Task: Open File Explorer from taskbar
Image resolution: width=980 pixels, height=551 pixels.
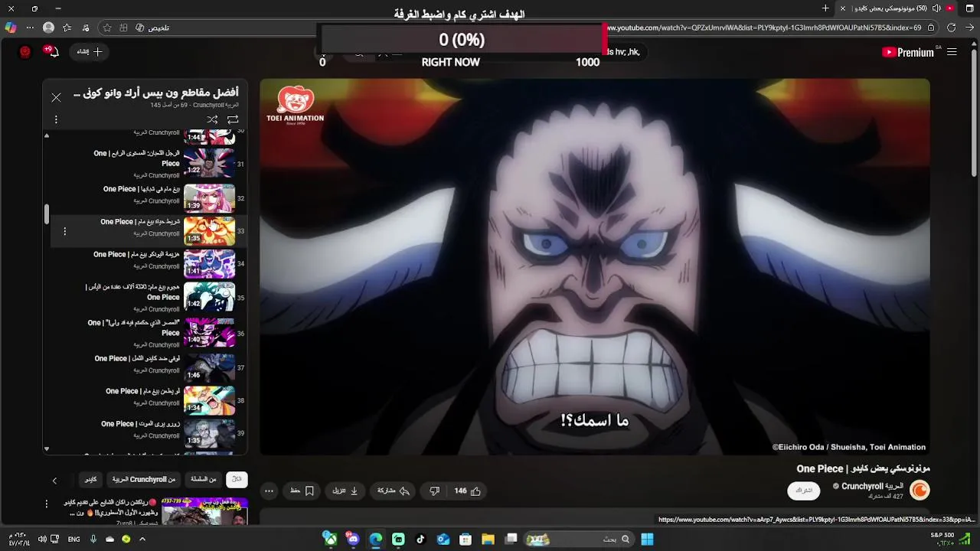Action: click(488, 539)
